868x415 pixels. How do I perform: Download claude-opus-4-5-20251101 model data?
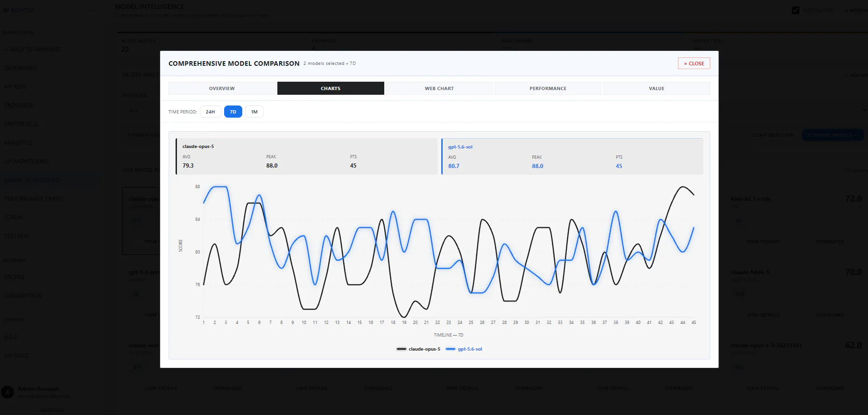point(830,388)
